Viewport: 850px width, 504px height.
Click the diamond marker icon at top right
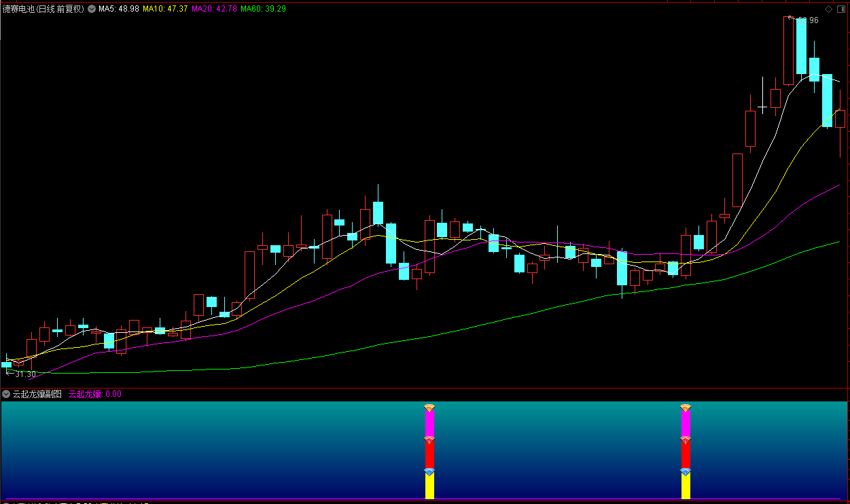pos(828,10)
